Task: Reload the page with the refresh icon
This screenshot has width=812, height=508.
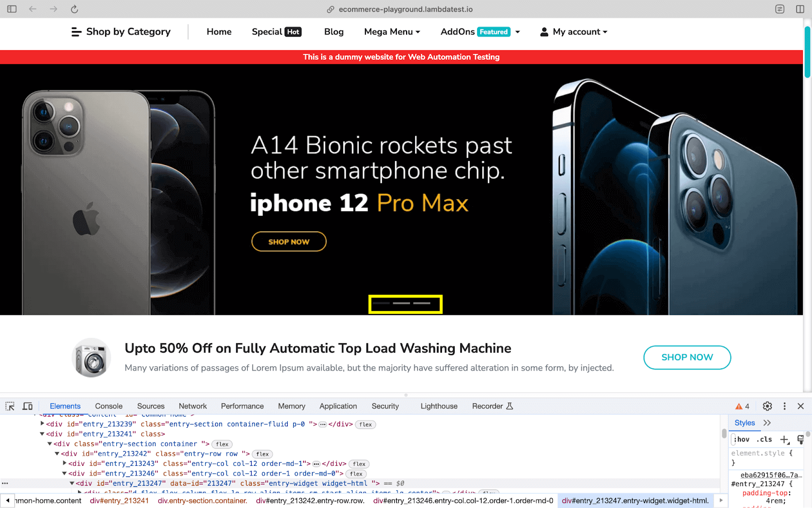Action: tap(74, 9)
